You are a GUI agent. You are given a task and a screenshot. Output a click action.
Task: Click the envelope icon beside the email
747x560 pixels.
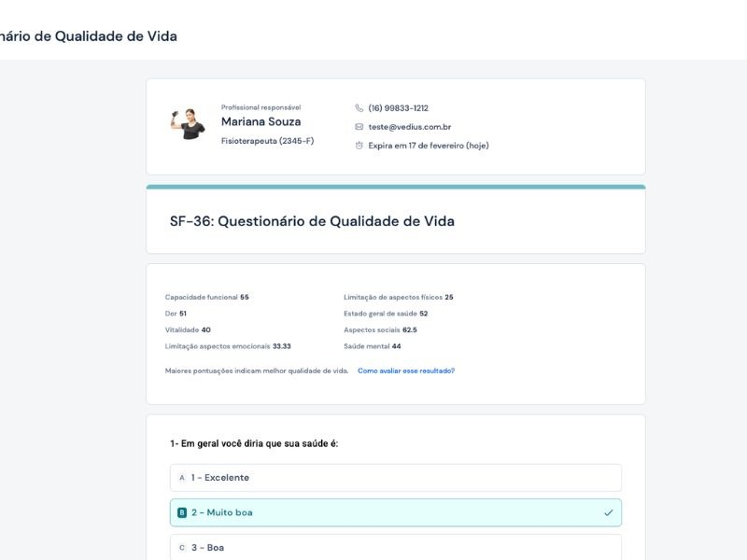tap(359, 127)
